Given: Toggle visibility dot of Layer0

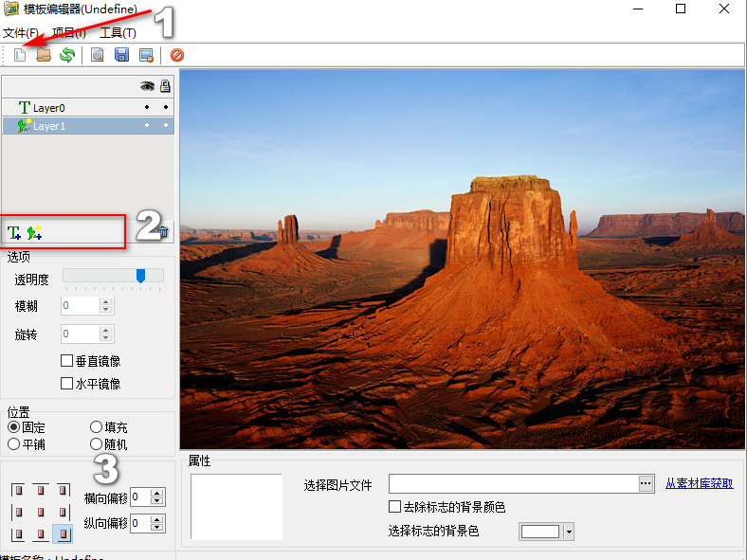Looking at the screenshot, I should [x=147, y=107].
